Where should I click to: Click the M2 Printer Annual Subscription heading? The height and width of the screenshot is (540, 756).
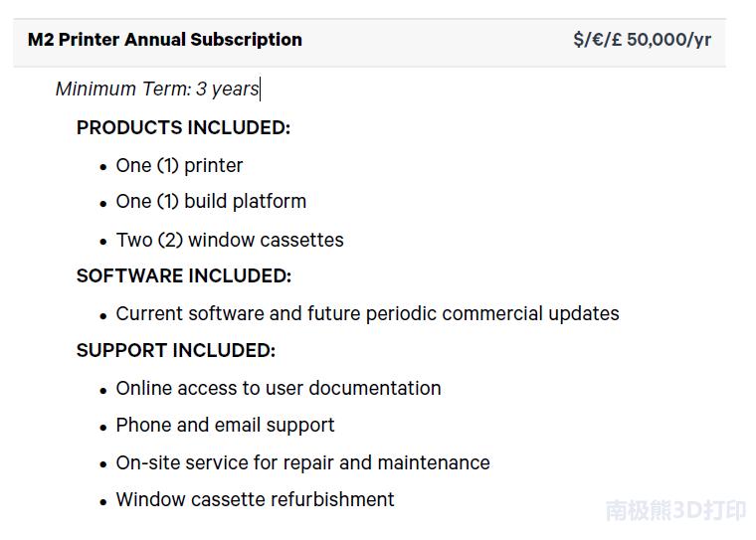pos(165,40)
